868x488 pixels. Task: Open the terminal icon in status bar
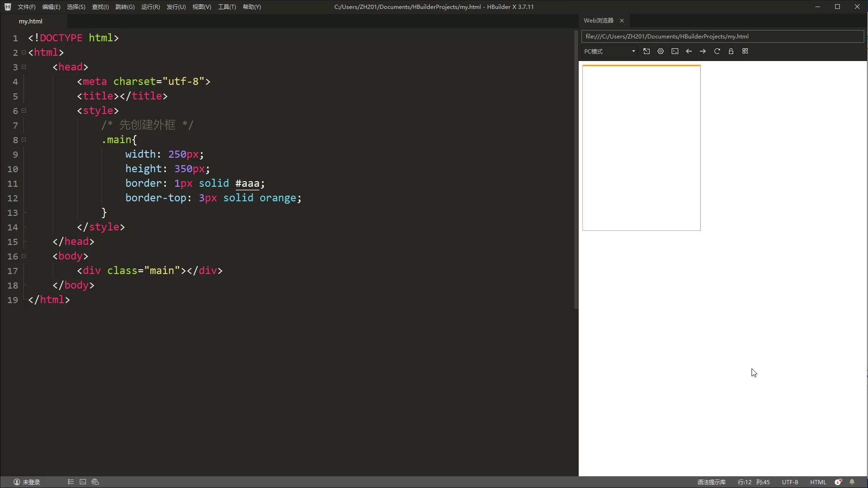point(83,482)
